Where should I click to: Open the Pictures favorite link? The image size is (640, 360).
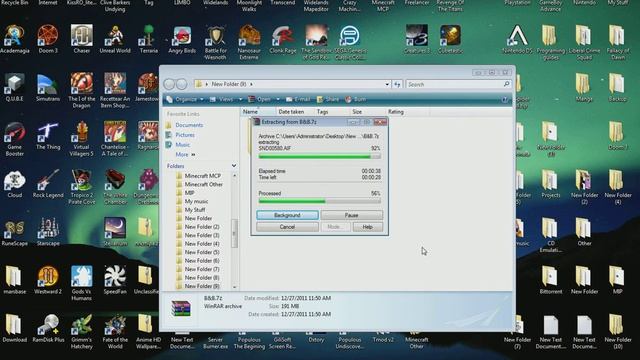(185, 135)
